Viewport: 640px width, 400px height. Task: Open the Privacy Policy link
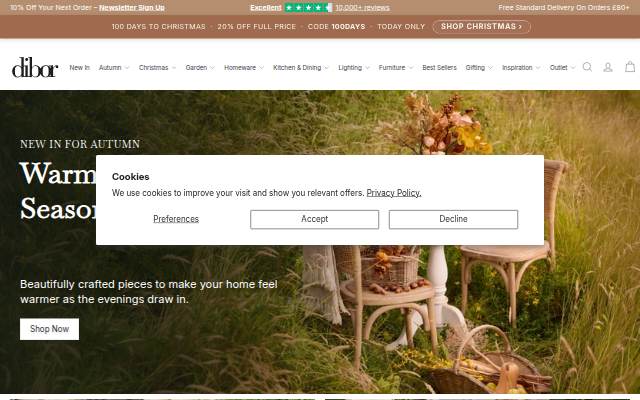tap(393, 193)
